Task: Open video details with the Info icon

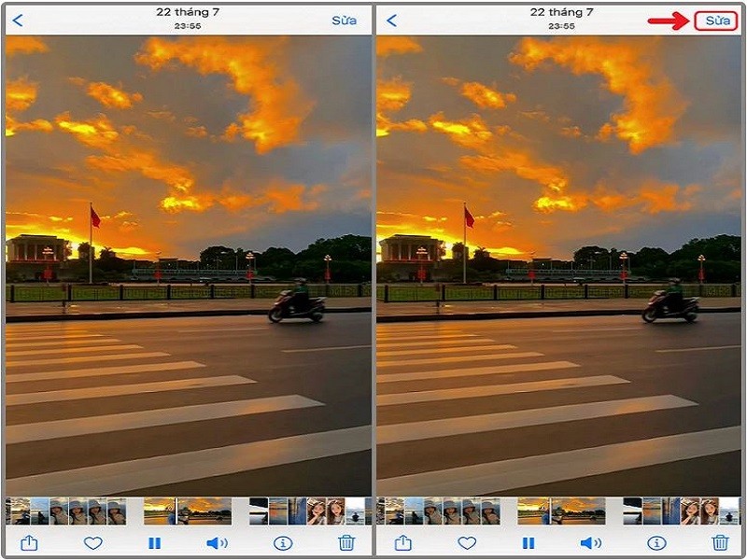Action: [280, 541]
